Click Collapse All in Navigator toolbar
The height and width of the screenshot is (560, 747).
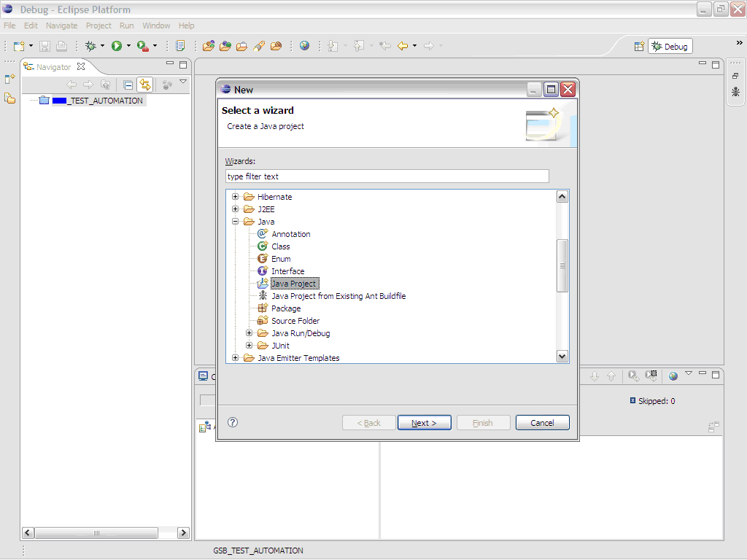click(128, 85)
